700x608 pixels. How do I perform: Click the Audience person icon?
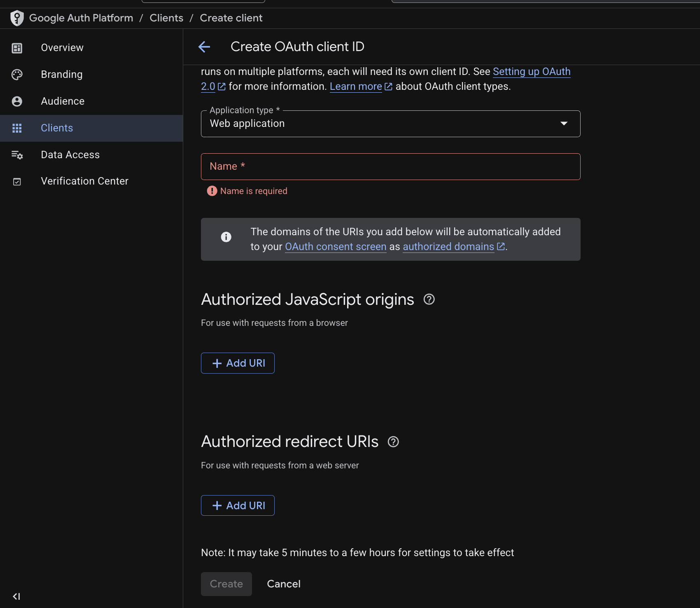click(17, 101)
